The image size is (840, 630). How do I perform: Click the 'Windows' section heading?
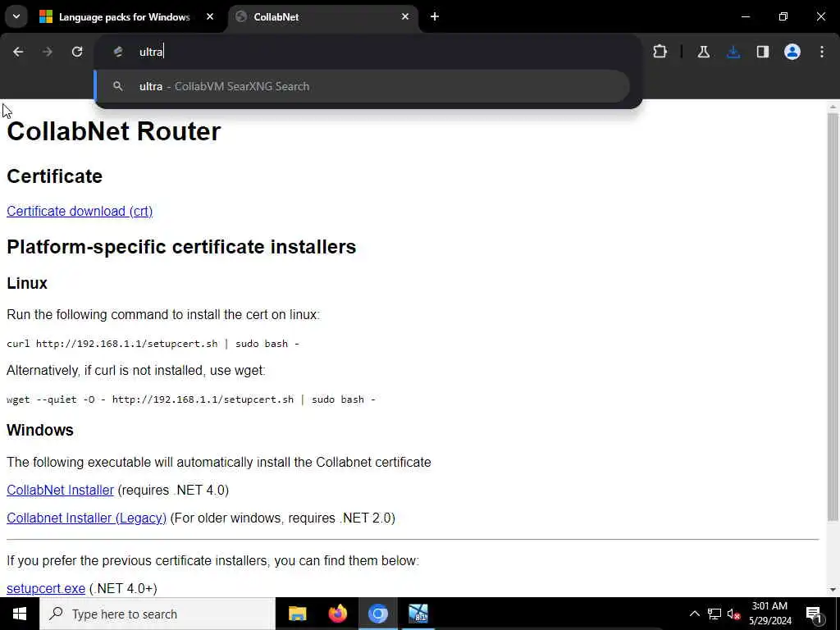pos(40,430)
